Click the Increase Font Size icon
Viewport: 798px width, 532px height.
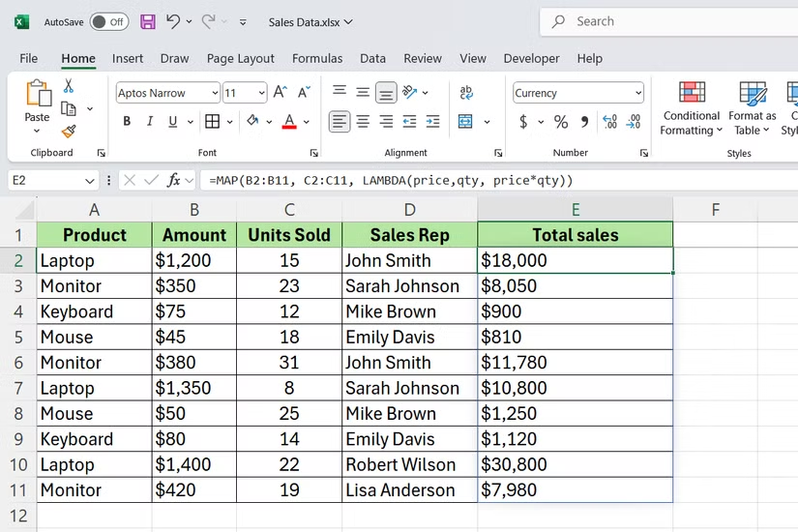point(280,93)
